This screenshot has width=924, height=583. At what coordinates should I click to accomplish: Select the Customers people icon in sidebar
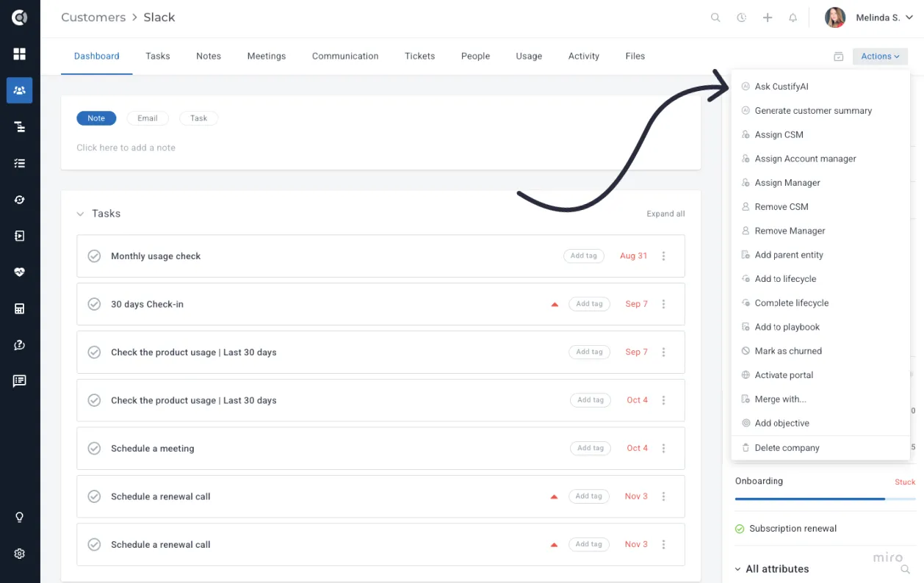pyautogui.click(x=20, y=90)
